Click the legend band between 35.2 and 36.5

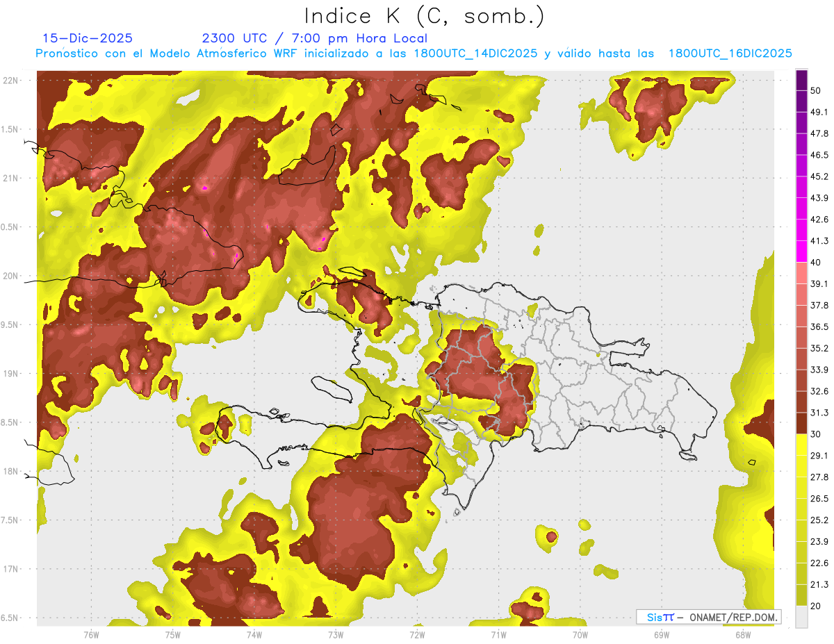coord(801,337)
